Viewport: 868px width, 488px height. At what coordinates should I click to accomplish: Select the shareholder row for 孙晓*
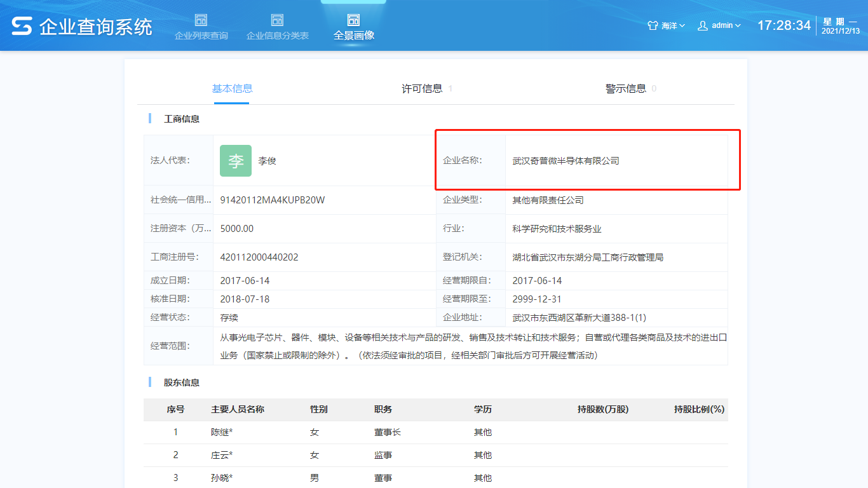click(222, 478)
